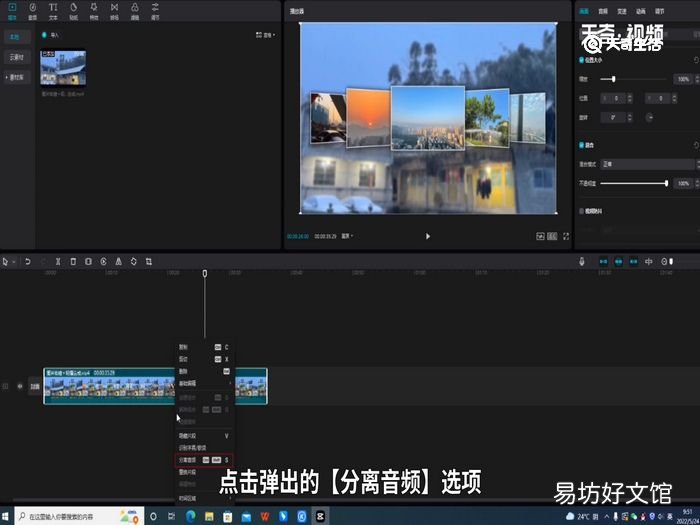The width and height of the screenshot is (700, 525).
Task: Choose Separate audio (分离音频) menu option
Action: coord(204,460)
